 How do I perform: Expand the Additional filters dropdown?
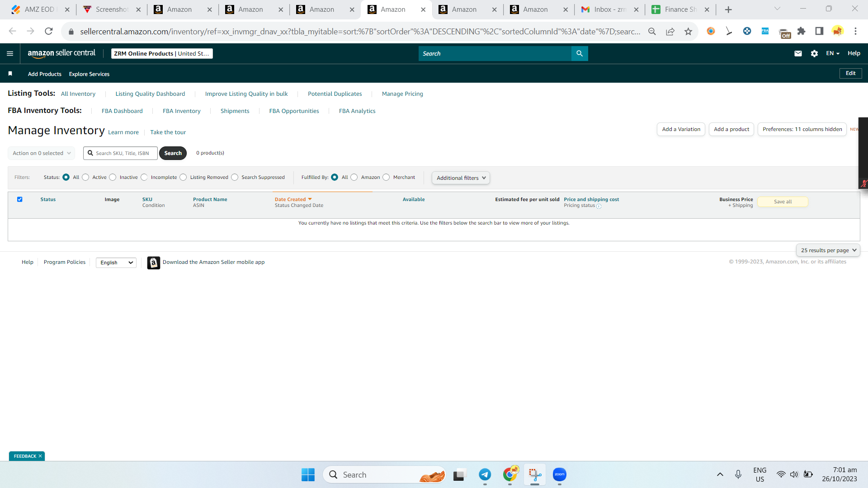tap(461, 178)
